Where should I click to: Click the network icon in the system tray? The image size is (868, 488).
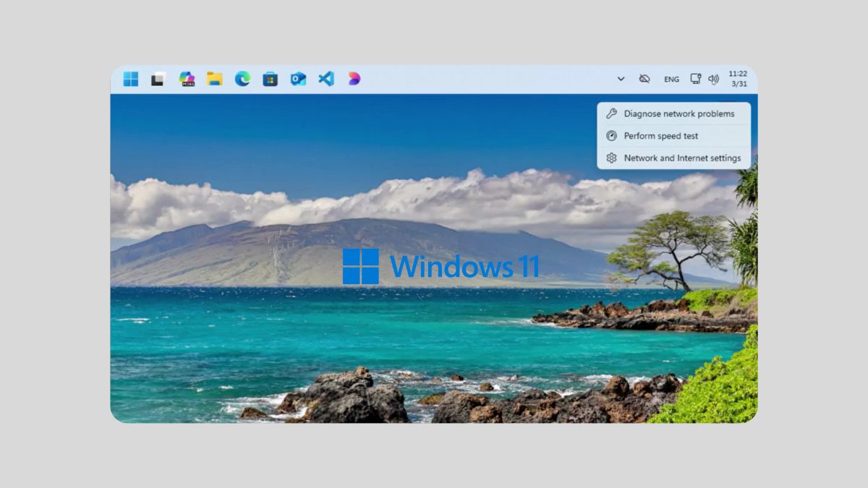[x=695, y=79]
